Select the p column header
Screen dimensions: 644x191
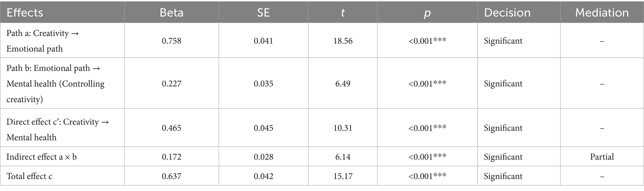(x=427, y=12)
